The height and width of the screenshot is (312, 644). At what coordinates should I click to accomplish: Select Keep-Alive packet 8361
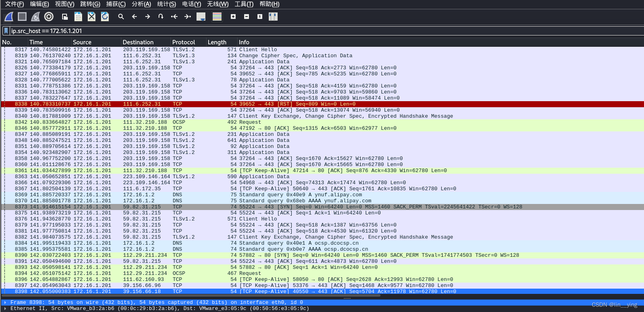tap(322, 171)
